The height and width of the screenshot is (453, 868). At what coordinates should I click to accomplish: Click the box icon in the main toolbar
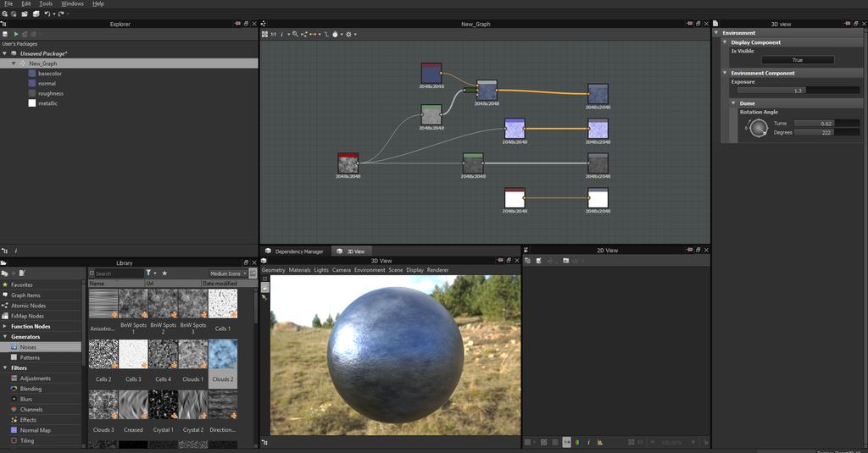point(36,14)
